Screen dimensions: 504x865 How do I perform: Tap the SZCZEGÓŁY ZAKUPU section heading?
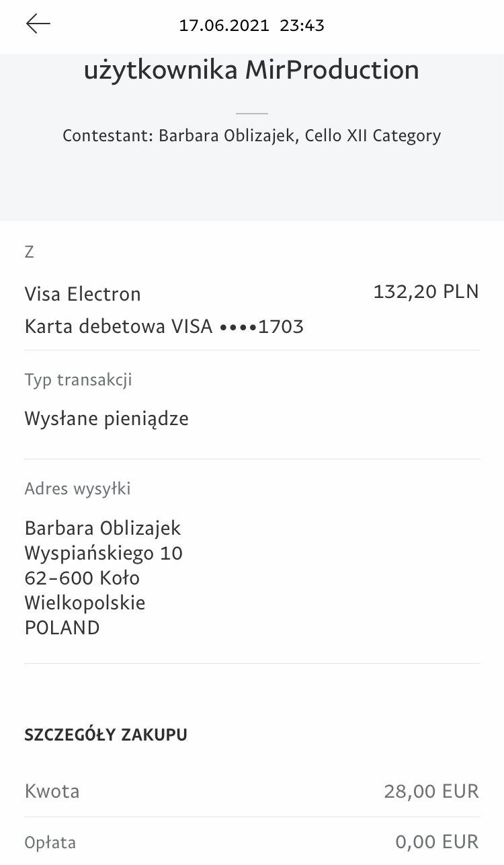click(106, 735)
